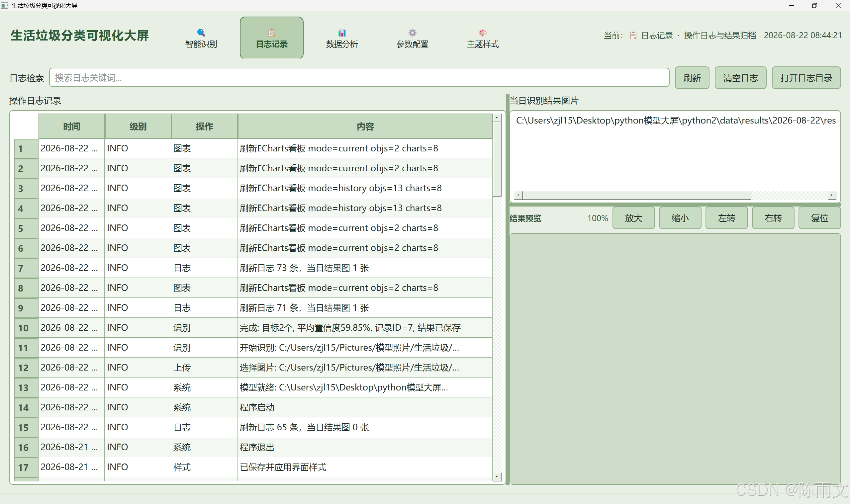Click the 清空日志 button

[x=740, y=78]
